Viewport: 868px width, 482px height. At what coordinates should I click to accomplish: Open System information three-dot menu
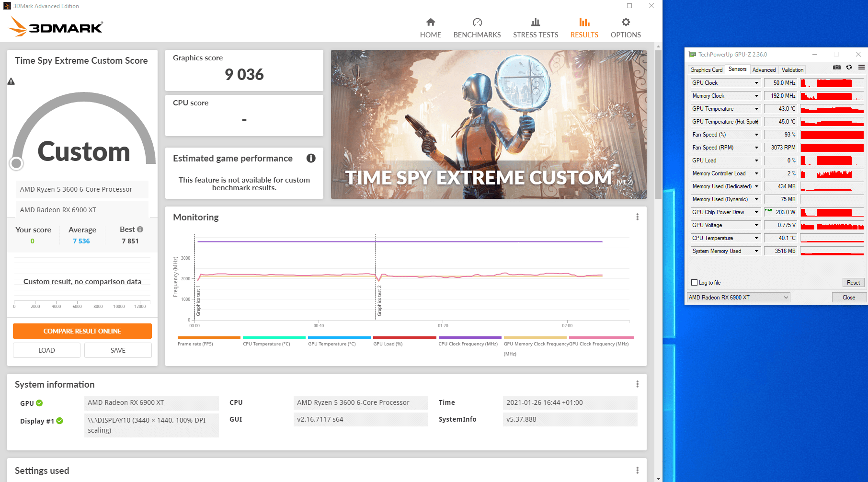coord(637,384)
